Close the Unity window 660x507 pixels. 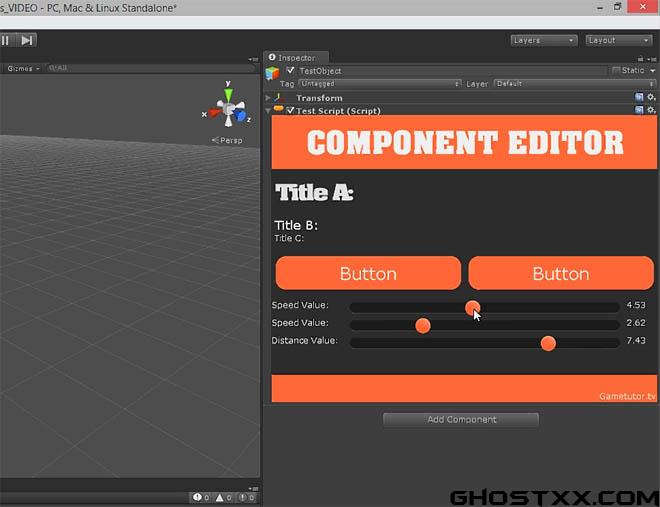tap(643, 6)
